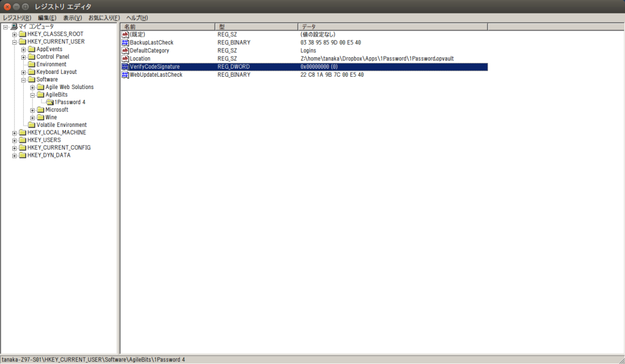Click the HKEY_CURRENT_CONFIG folder icon

click(x=23, y=148)
